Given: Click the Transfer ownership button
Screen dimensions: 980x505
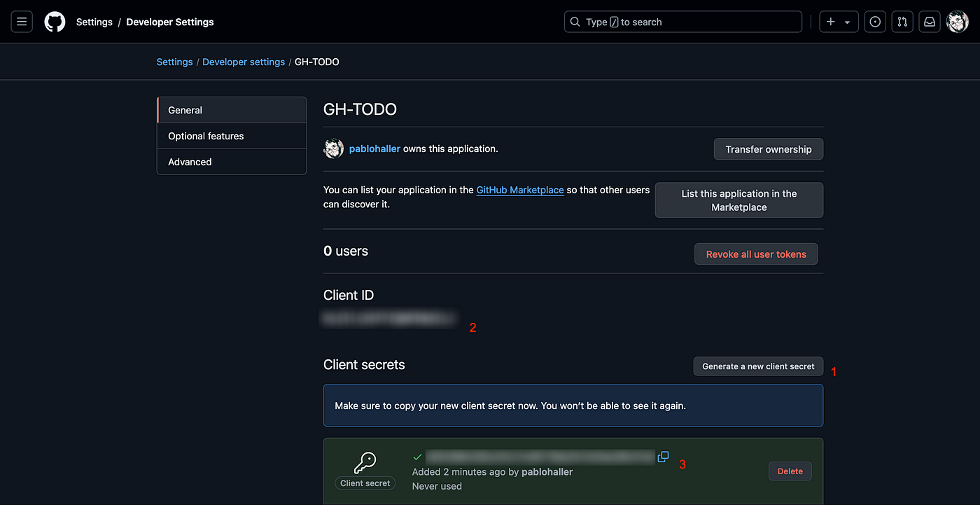Looking at the screenshot, I should tap(769, 149).
